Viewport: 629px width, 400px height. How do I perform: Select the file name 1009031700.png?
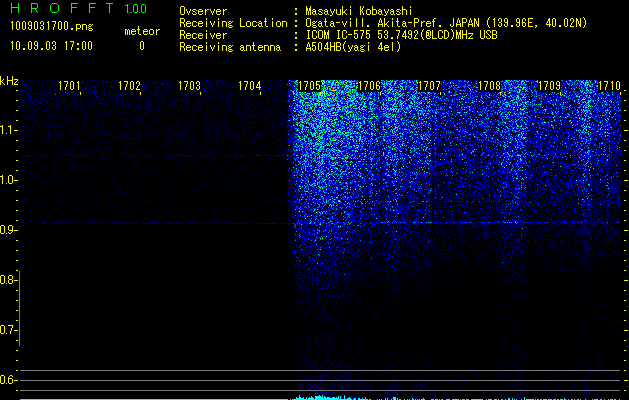point(52,26)
